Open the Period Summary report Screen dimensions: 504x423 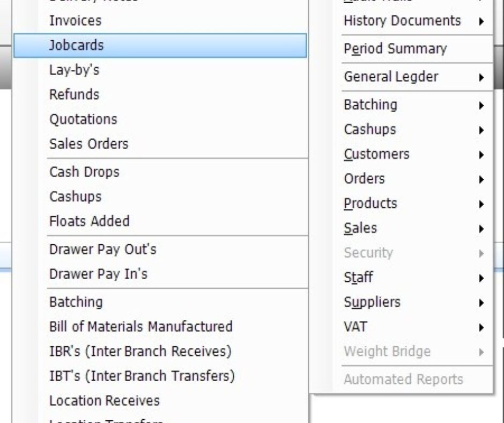(x=395, y=49)
